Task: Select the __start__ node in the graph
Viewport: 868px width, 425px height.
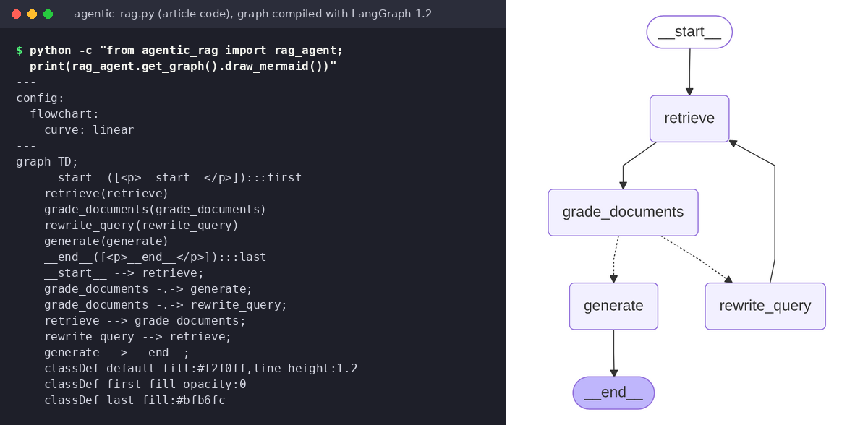Action: point(689,32)
